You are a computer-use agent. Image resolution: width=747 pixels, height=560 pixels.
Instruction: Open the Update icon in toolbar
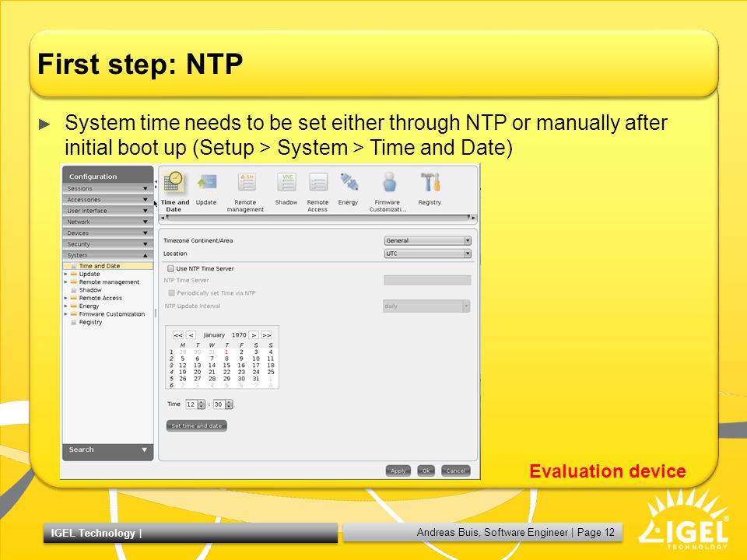(206, 190)
